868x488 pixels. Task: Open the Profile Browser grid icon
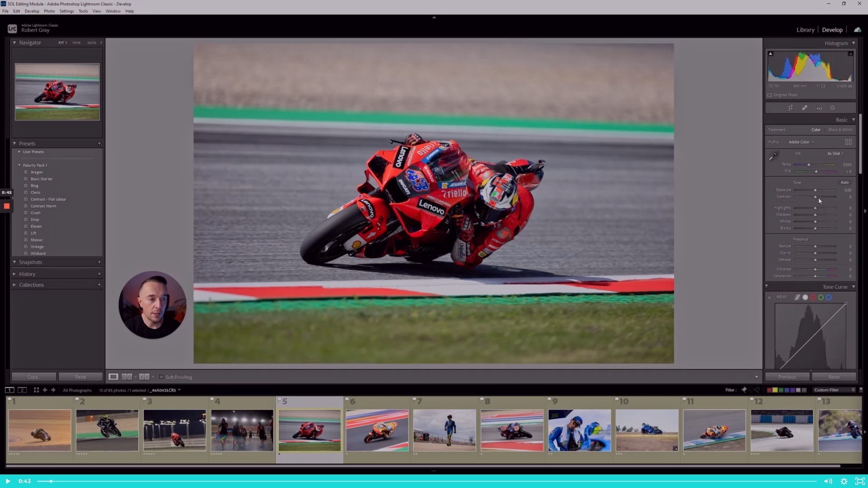[x=848, y=142]
